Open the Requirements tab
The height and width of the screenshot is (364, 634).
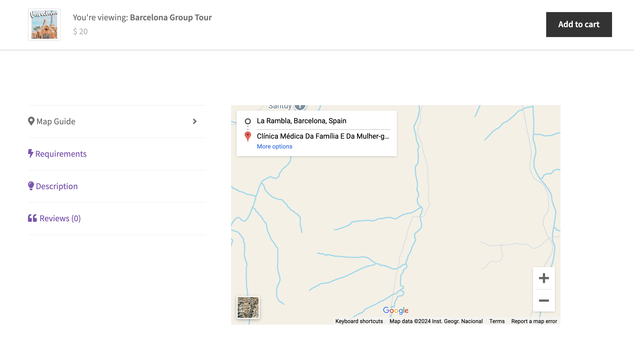coord(61,154)
